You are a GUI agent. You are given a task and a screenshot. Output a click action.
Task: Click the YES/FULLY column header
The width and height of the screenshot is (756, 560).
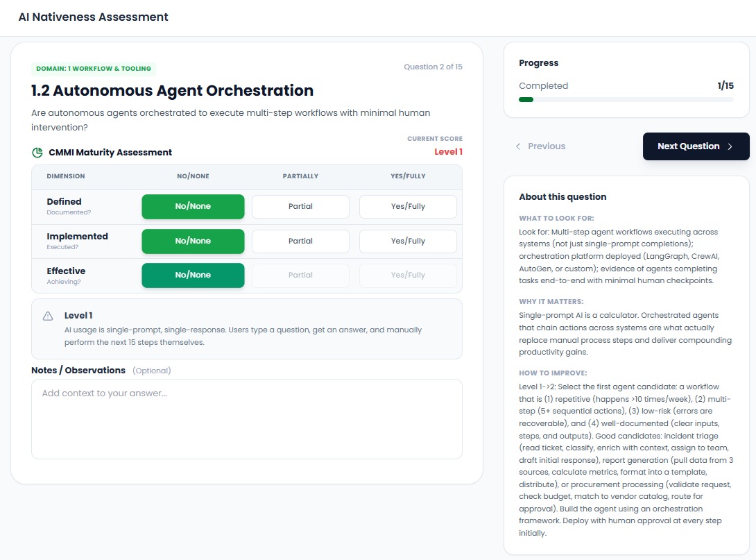pos(408,176)
